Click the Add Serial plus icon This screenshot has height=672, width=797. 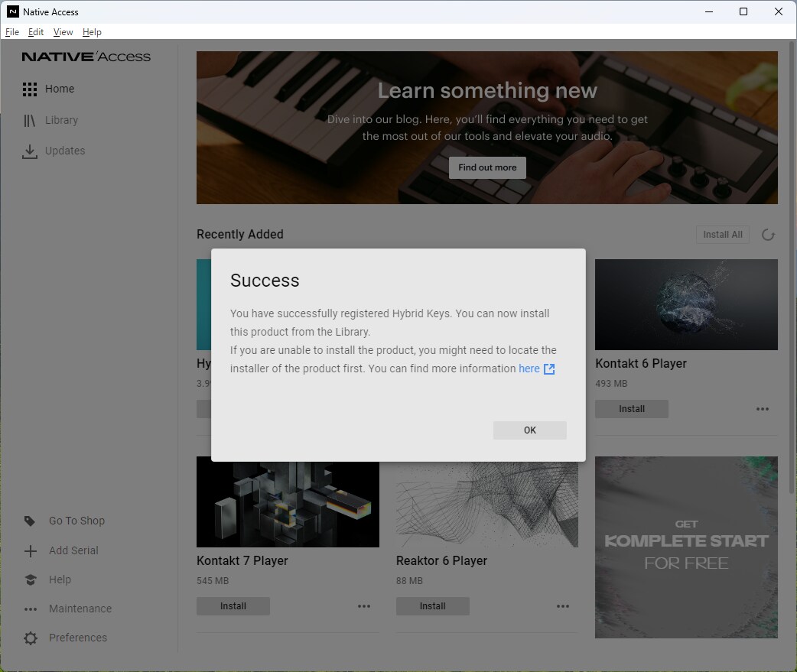click(x=30, y=551)
